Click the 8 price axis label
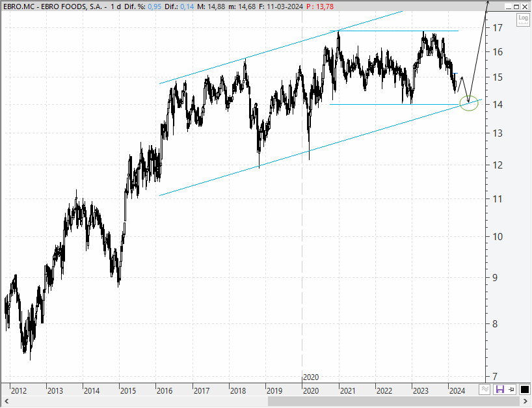 coord(495,324)
